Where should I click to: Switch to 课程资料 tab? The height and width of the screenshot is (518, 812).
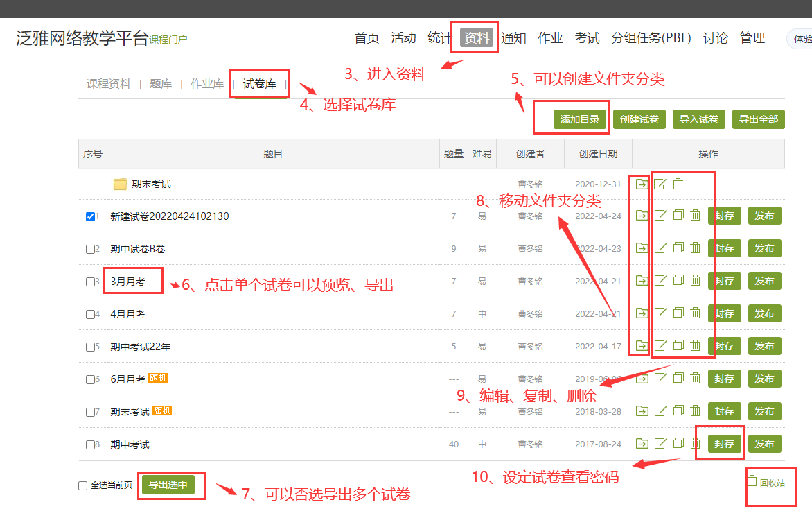109,84
